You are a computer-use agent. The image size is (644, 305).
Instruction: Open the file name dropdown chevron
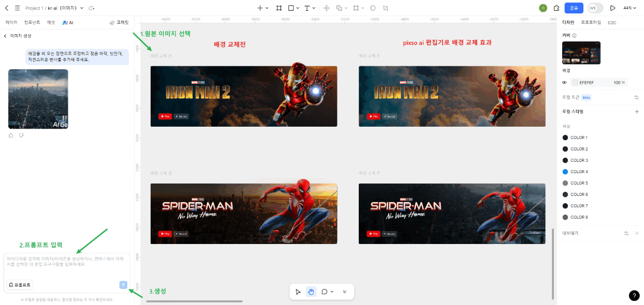(82, 8)
